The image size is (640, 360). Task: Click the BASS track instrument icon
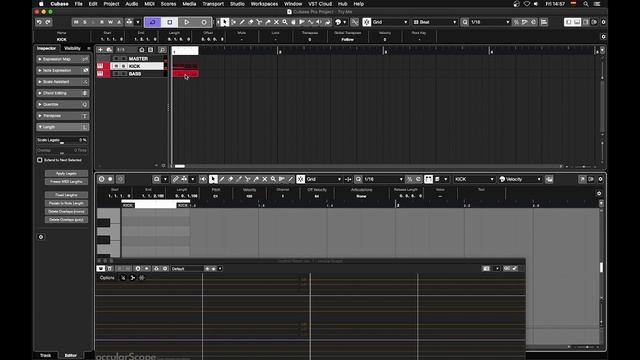[100, 74]
